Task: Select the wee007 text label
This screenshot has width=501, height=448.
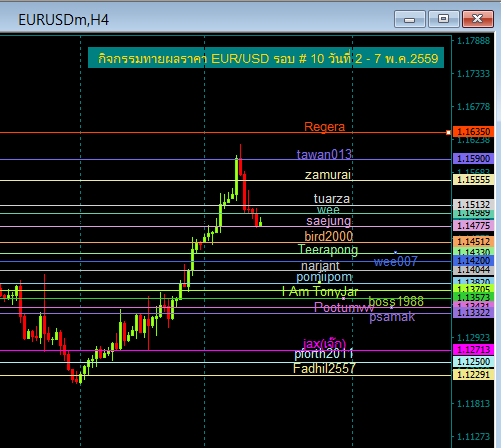Action: click(x=396, y=261)
